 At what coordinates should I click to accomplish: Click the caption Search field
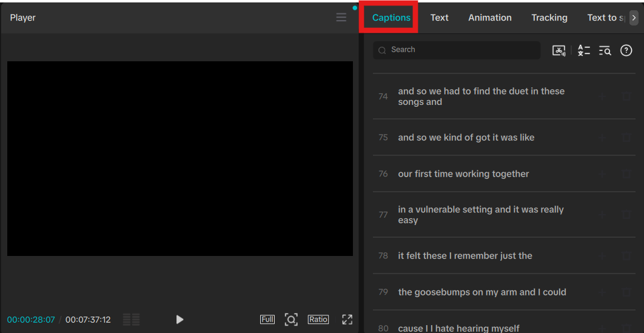click(x=457, y=50)
